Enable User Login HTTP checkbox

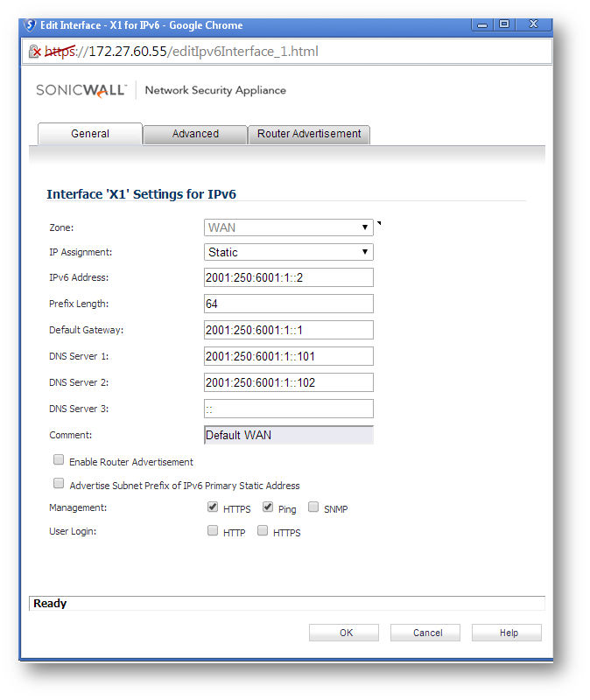213,531
